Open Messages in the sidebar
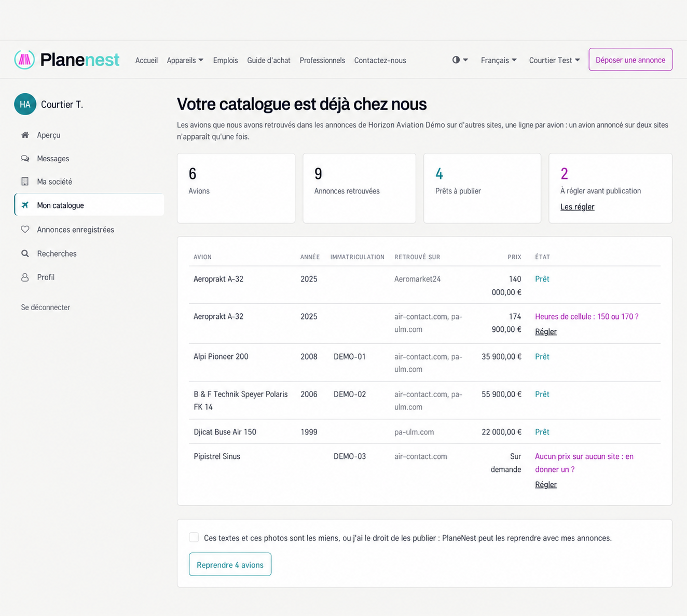 tap(89, 159)
